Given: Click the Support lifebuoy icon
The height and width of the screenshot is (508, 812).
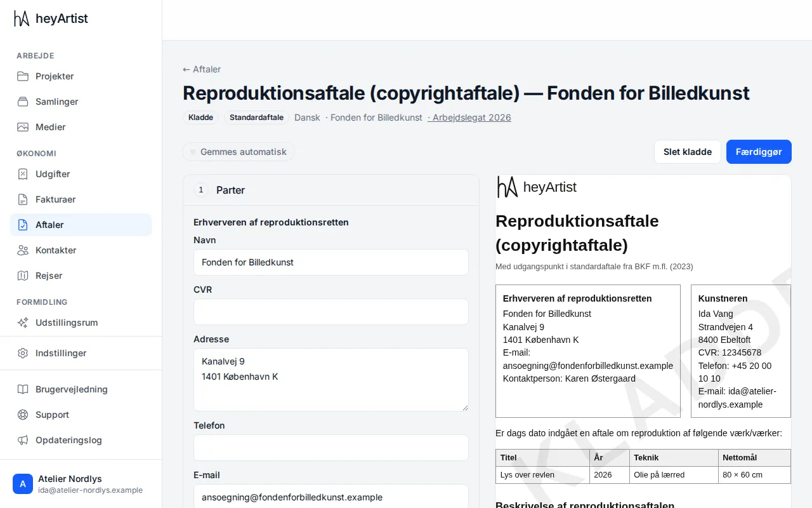Looking at the screenshot, I should 23,415.
